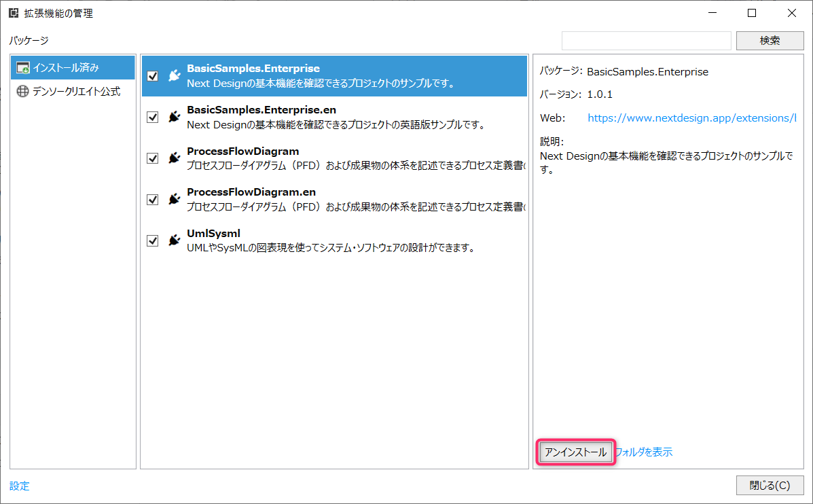Open the 設定 link
The width and height of the screenshot is (813, 504).
(19, 486)
